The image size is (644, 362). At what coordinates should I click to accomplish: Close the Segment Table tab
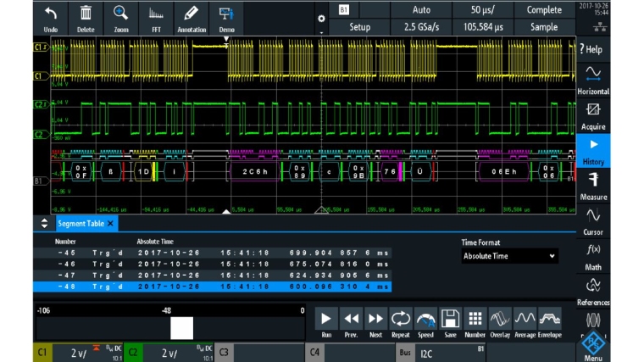pos(110,223)
